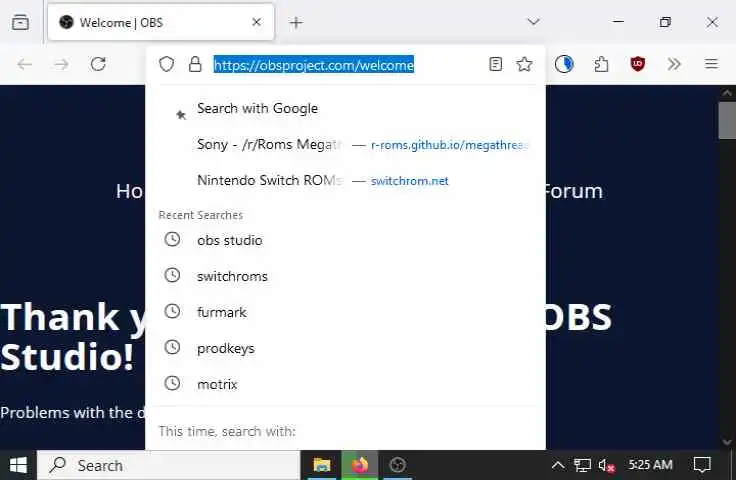This screenshot has height=480, width=736.
Task: Follow the switchrom.net link
Action: (x=410, y=181)
